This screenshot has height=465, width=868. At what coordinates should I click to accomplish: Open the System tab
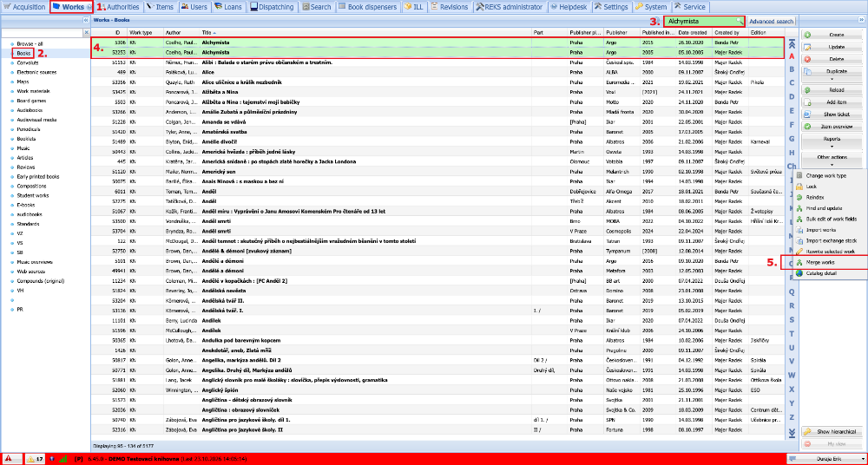(652, 7)
